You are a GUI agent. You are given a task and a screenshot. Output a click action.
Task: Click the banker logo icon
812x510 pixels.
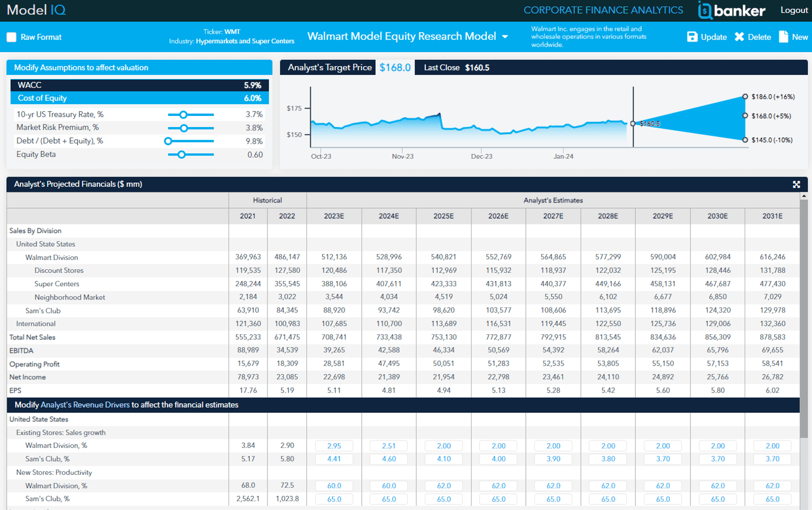(705, 10)
